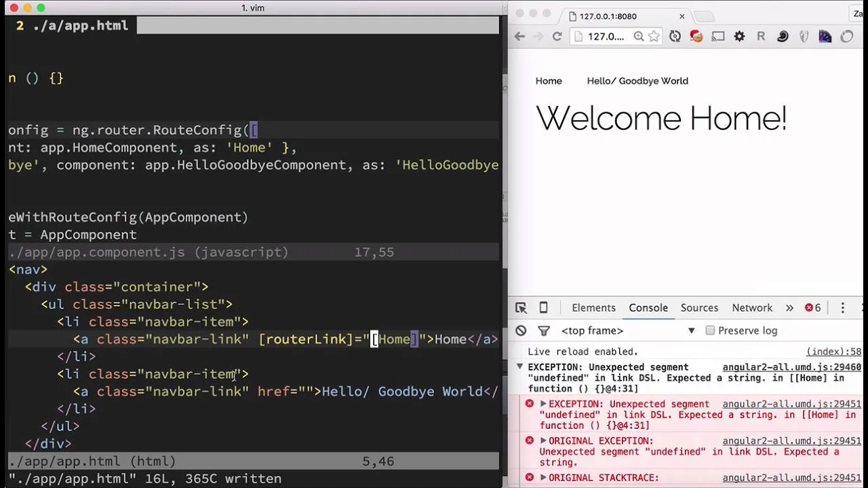The height and width of the screenshot is (488, 868).
Task: Expand the ORIGINAL STACKTRACE triangle
Action: click(x=542, y=477)
